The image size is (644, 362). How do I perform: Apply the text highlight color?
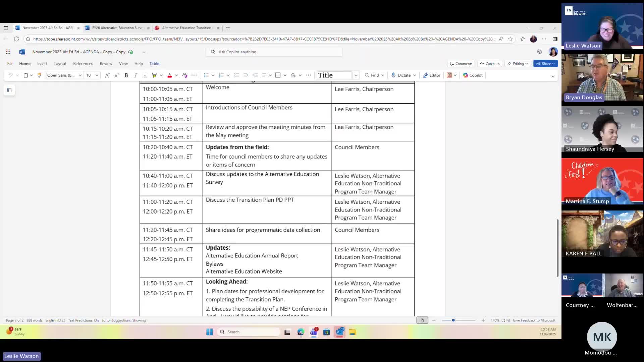tap(154, 75)
